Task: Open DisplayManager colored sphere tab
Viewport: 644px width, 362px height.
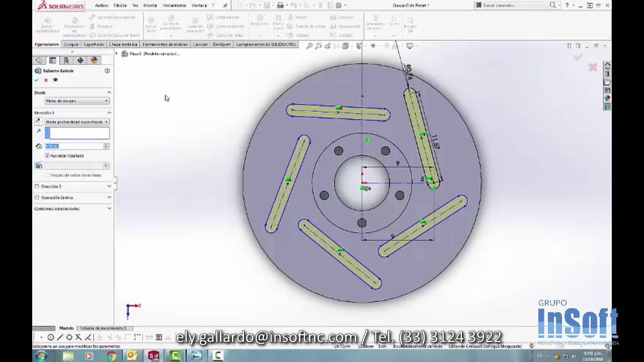Action: pyautogui.click(x=94, y=60)
